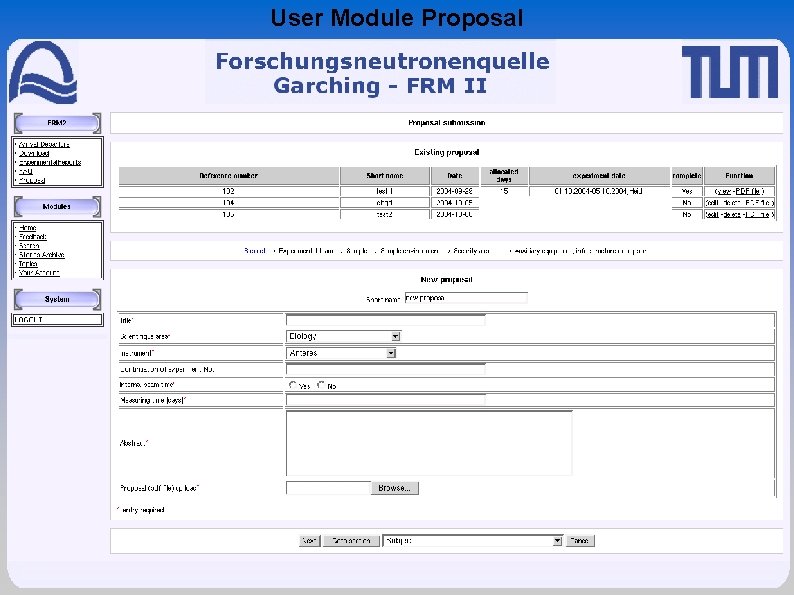Image resolution: width=794 pixels, height=595 pixels.
Task: Click the Modules sidebar header button
Action: [x=57, y=207]
